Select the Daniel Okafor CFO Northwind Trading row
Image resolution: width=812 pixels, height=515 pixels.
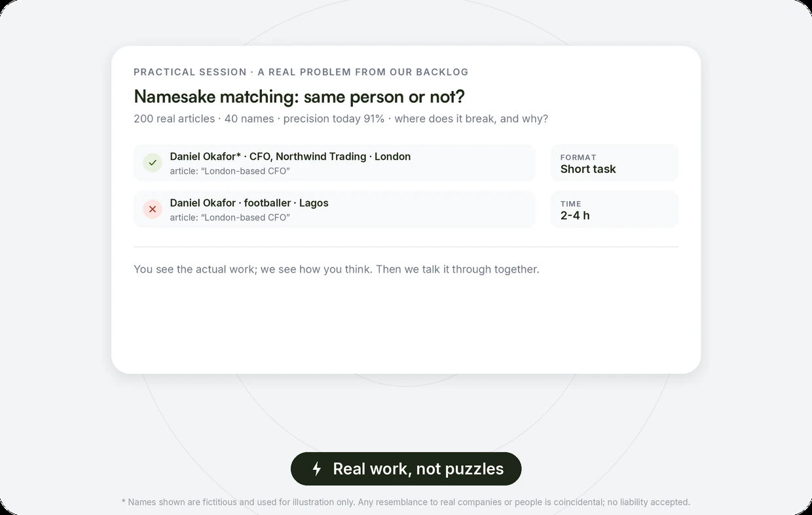coord(335,162)
